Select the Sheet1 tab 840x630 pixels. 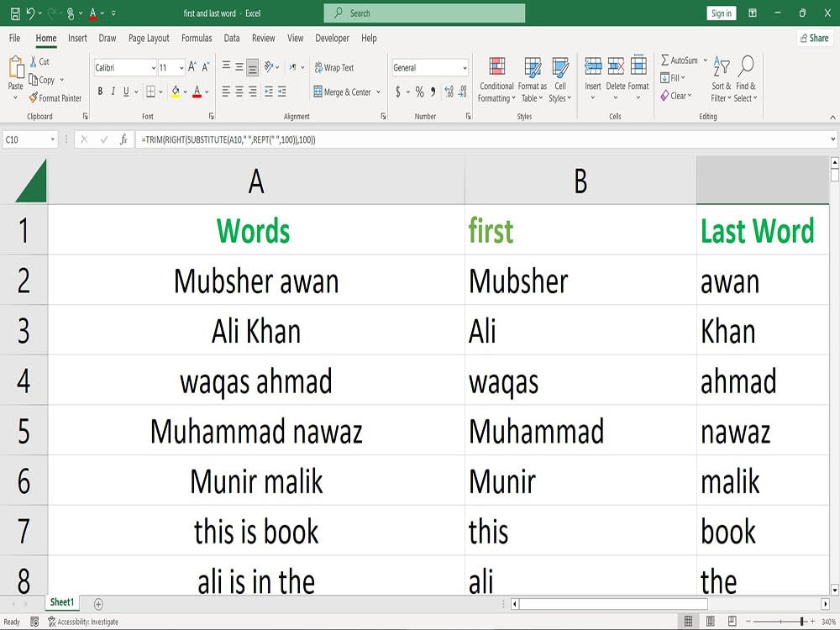(x=62, y=602)
